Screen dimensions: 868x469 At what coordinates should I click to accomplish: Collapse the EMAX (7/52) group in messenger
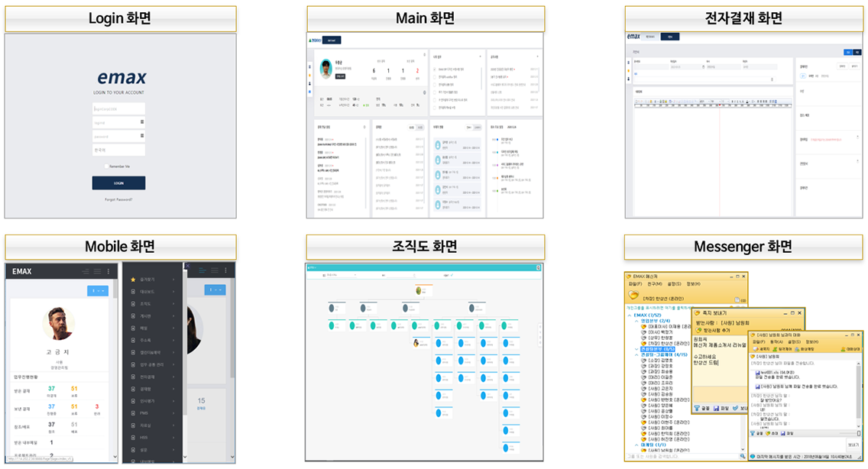click(630, 315)
